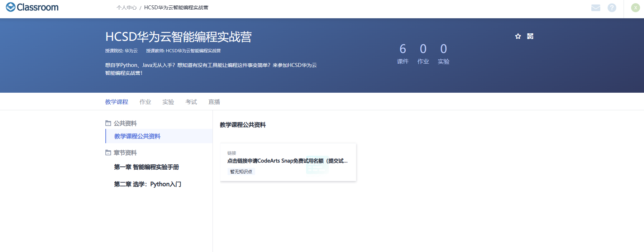Click the course description paragraph
The width and height of the screenshot is (644, 252).
pos(211,69)
